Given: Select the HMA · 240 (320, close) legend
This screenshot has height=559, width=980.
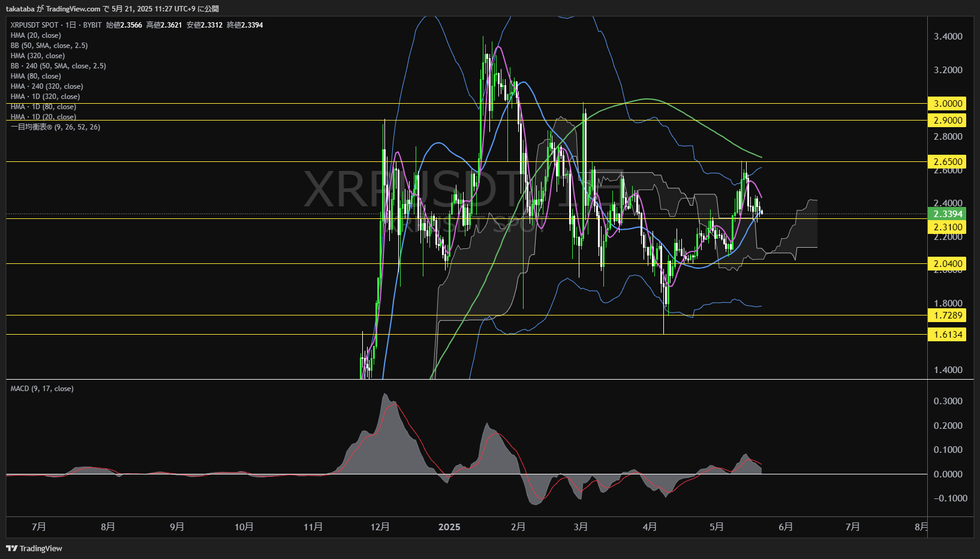Looking at the screenshot, I should [47, 86].
